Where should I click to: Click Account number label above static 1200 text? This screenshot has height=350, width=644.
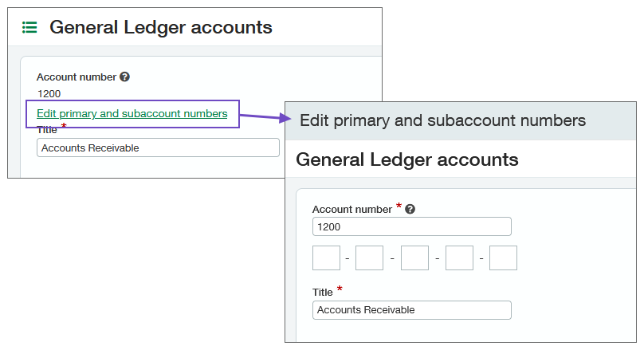click(x=77, y=77)
